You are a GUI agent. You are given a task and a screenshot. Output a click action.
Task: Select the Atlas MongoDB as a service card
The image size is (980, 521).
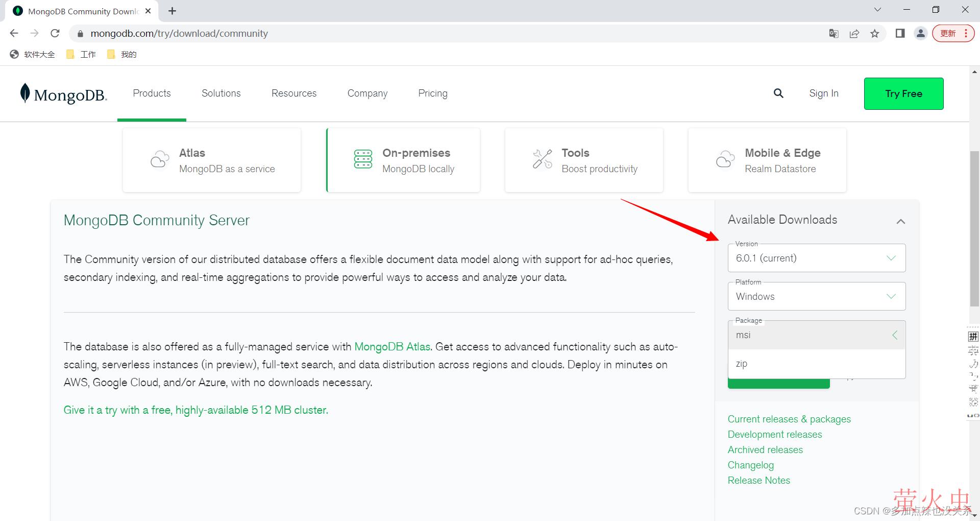point(212,160)
